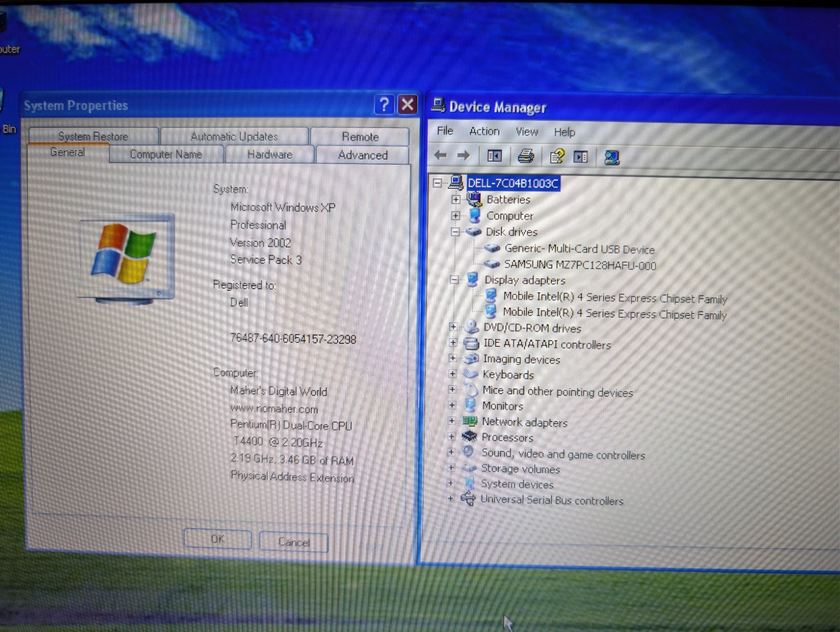Collapse the Disk drives node

pyautogui.click(x=455, y=231)
